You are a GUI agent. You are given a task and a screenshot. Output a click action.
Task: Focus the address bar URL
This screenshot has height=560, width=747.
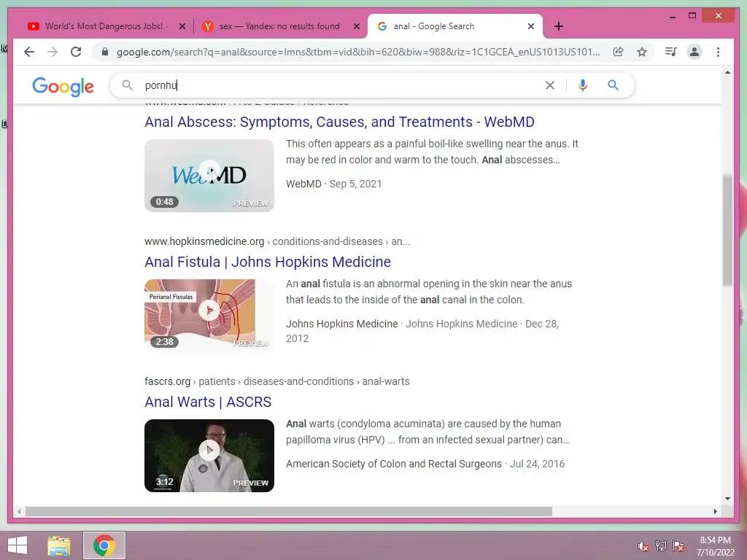358,52
